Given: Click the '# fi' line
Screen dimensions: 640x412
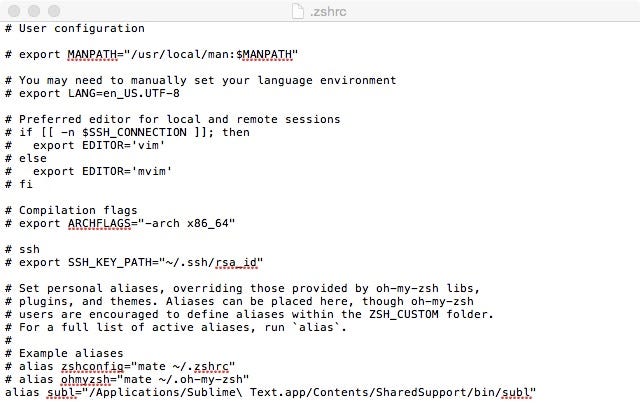Looking at the screenshot, I should 19,184.
